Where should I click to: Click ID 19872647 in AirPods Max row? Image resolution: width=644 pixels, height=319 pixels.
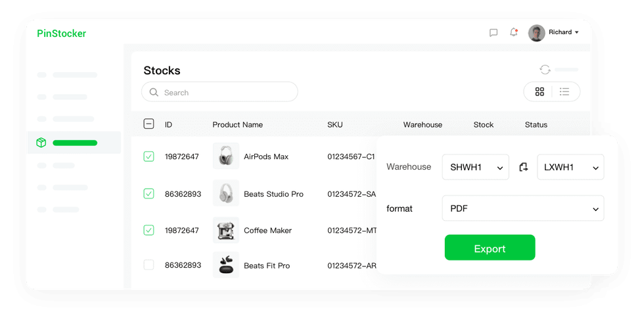[182, 157]
